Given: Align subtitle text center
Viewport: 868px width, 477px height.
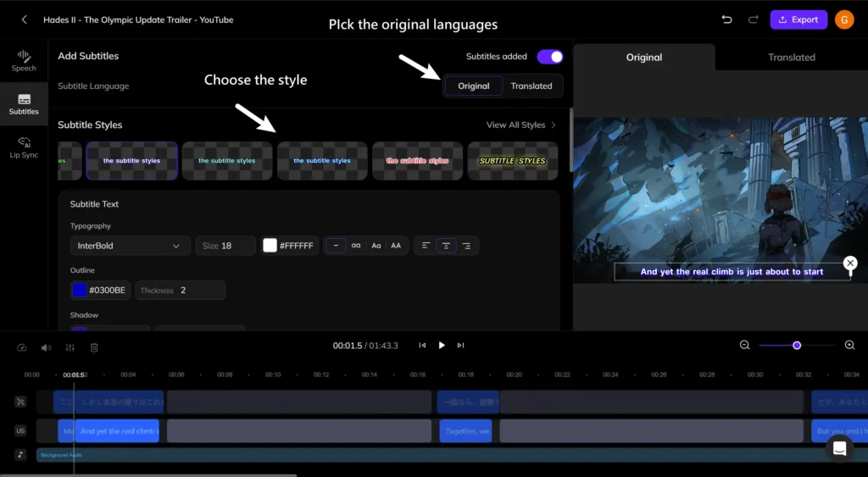Looking at the screenshot, I should pos(446,246).
